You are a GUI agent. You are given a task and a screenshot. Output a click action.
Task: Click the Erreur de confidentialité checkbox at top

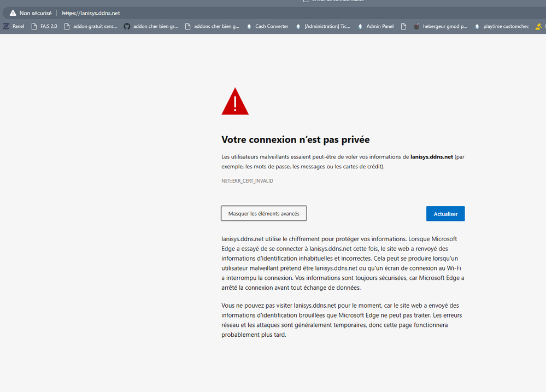pos(306,1)
